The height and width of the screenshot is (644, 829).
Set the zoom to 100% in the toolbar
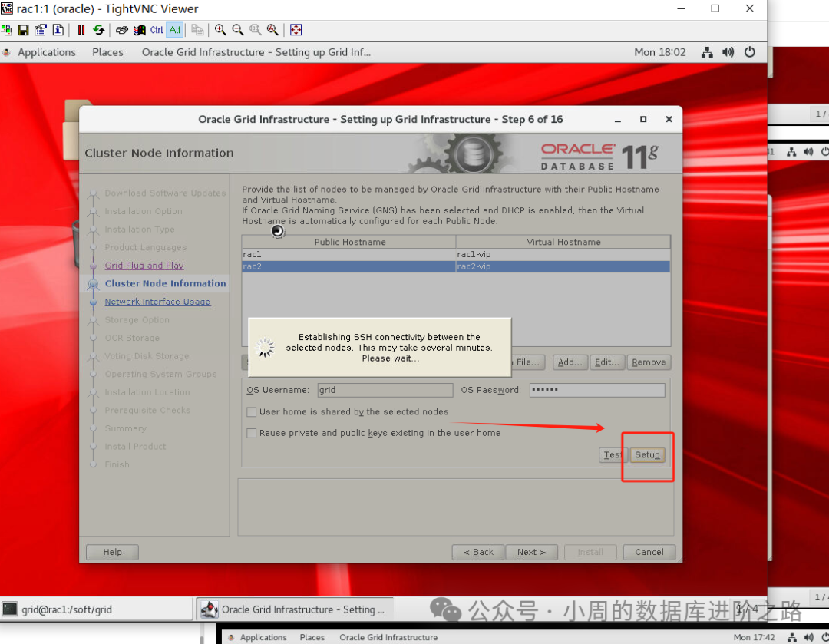(x=256, y=30)
